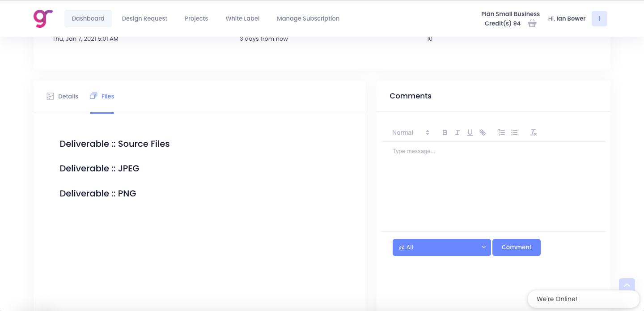Click the Comment submit button
The width and height of the screenshot is (644, 311).
pyautogui.click(x=517, y=247)
